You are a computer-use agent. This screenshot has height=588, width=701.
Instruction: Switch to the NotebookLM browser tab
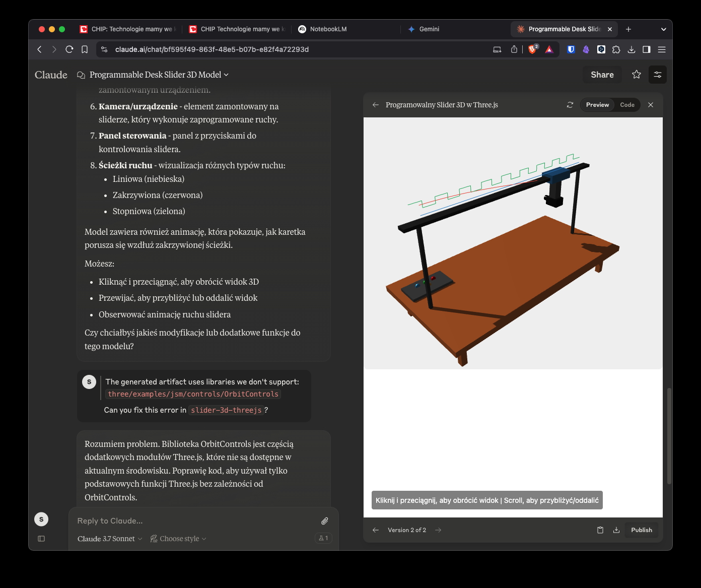tap(328, 29)
